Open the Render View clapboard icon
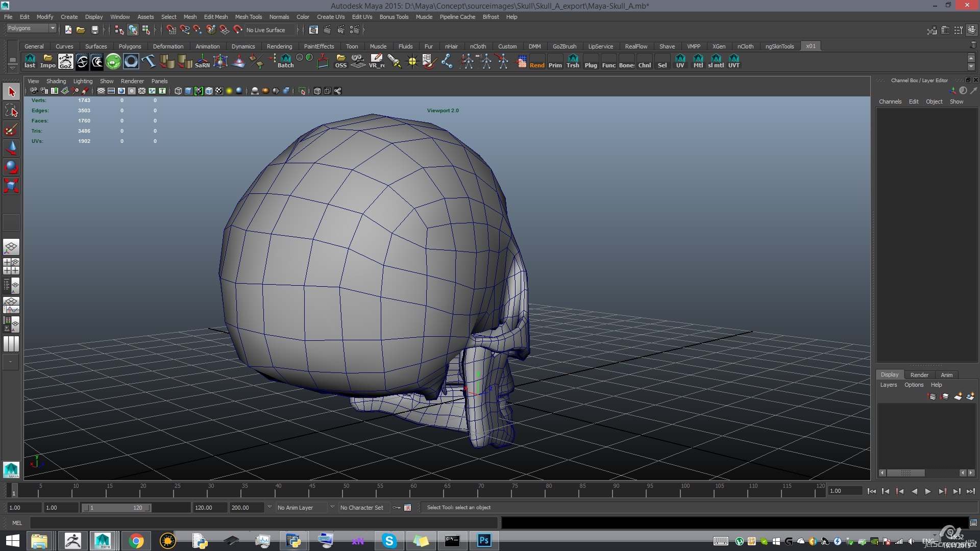This screenshot has height=551, width=980. point(313,30)
